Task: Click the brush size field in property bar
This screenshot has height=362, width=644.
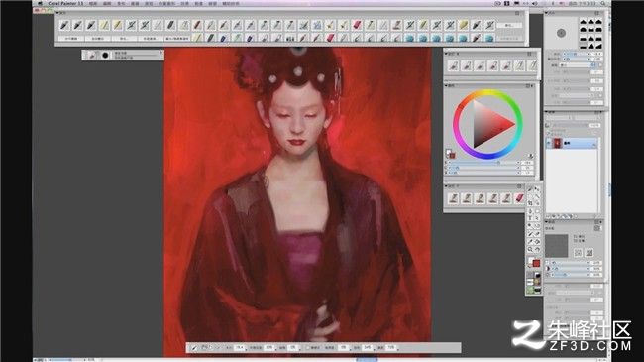Action: pos(240,348)
